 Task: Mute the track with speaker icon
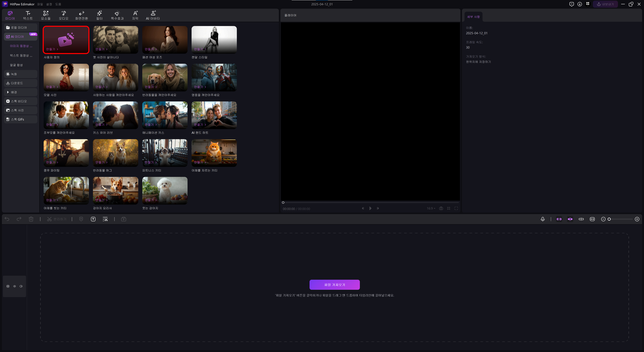21,286
